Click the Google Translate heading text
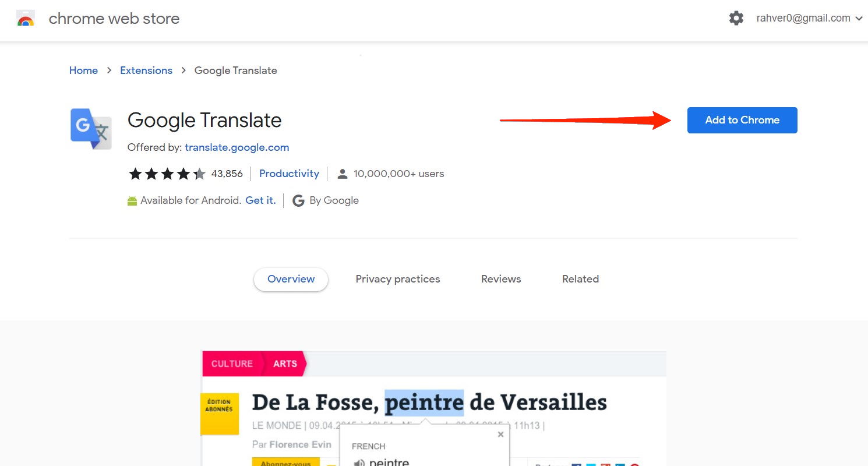Image resolution: width=868 pixels, height=466 pixels. 204,120
